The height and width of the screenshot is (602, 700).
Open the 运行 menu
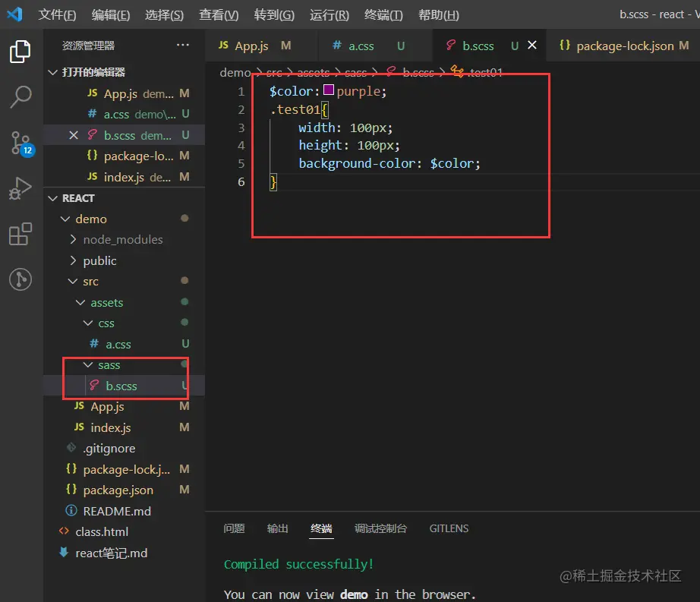328,14
